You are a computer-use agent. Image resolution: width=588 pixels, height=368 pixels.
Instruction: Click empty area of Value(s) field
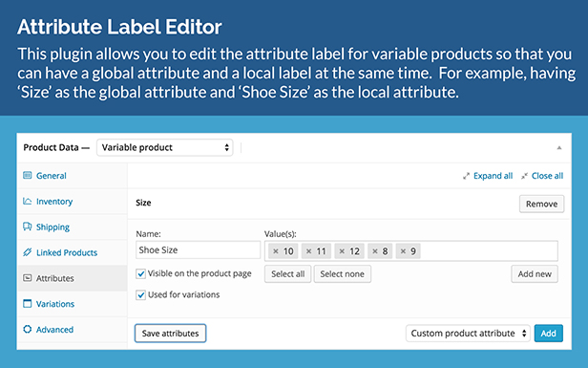(x=488, y=250)
